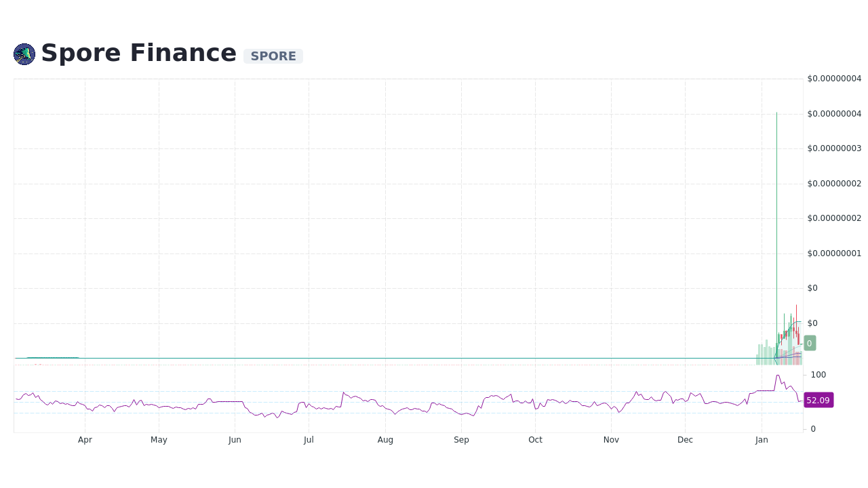
Task: Select the green current price badge showing 0
Action: coord(809,343)
